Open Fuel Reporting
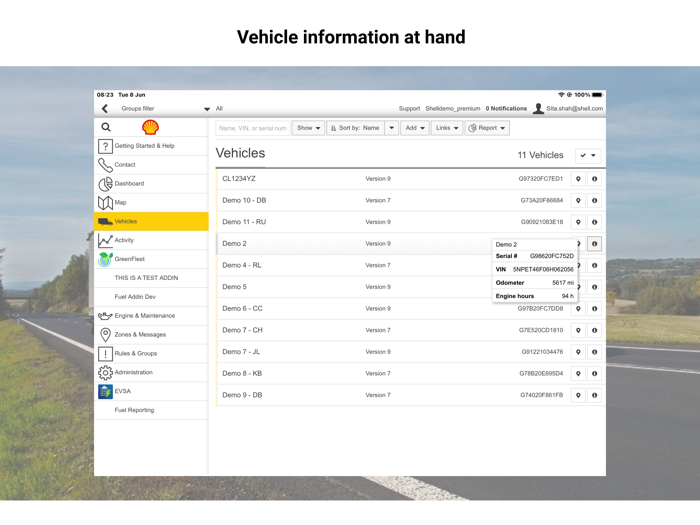700x525 pixels. 151,410
